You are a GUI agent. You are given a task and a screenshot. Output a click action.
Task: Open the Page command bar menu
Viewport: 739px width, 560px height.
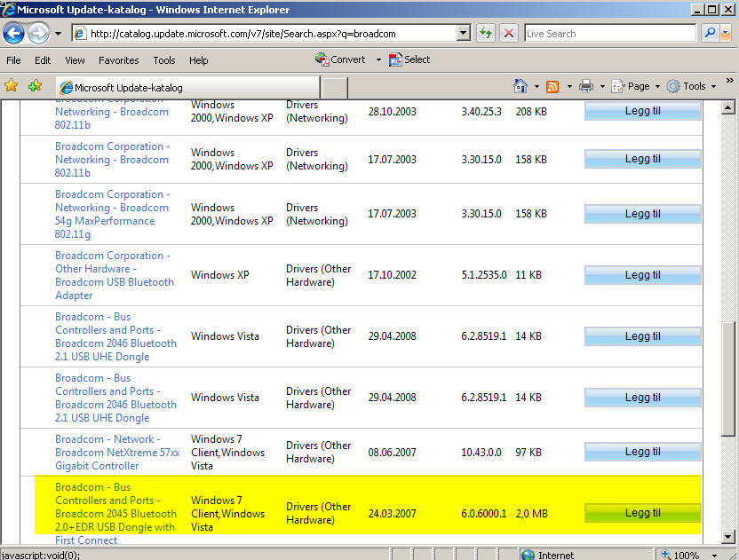click(636, 86)
